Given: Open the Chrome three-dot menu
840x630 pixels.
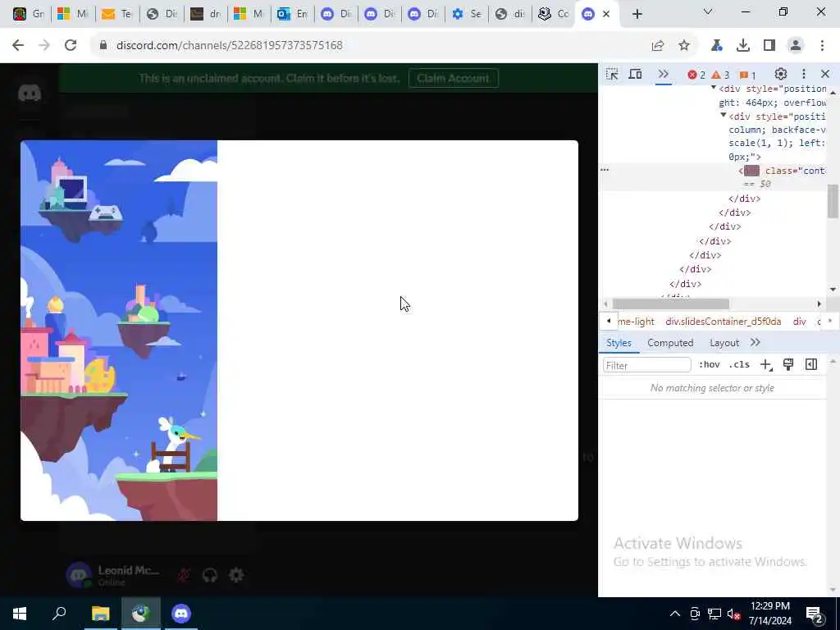Looking at the screenshot, I should (x=822, y=46).
